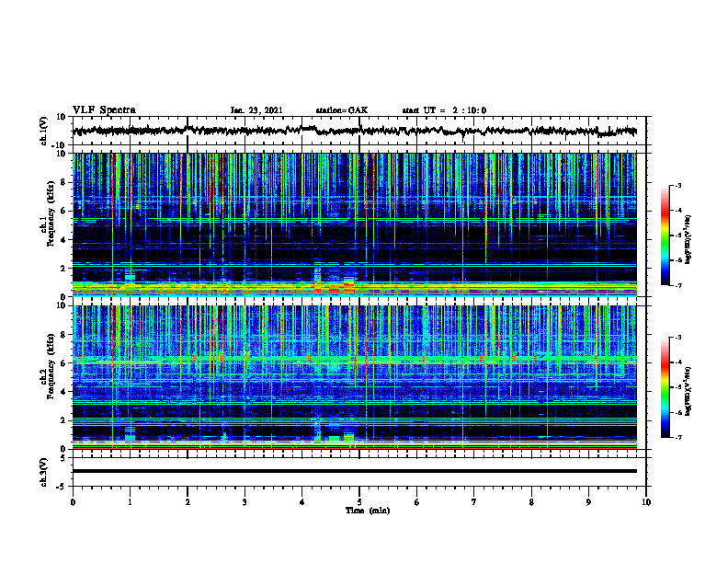Click the time axis tick label "6"

(416, 502)
